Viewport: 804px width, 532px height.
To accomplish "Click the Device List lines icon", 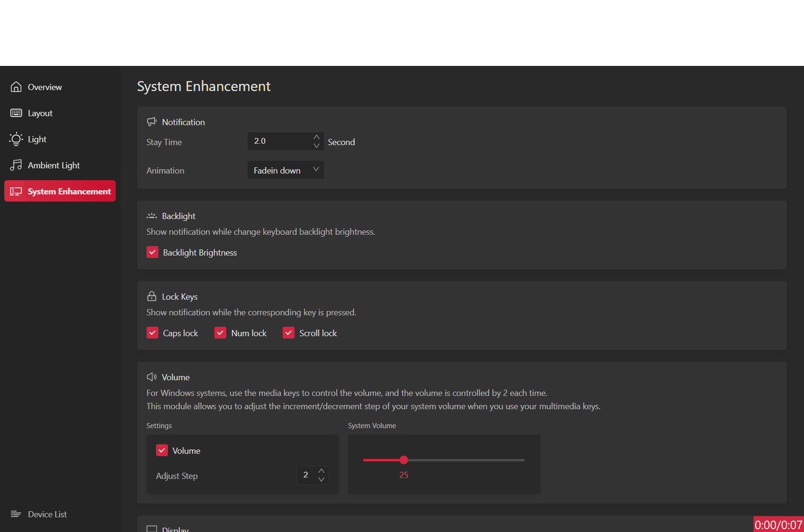I will [16, 514].
